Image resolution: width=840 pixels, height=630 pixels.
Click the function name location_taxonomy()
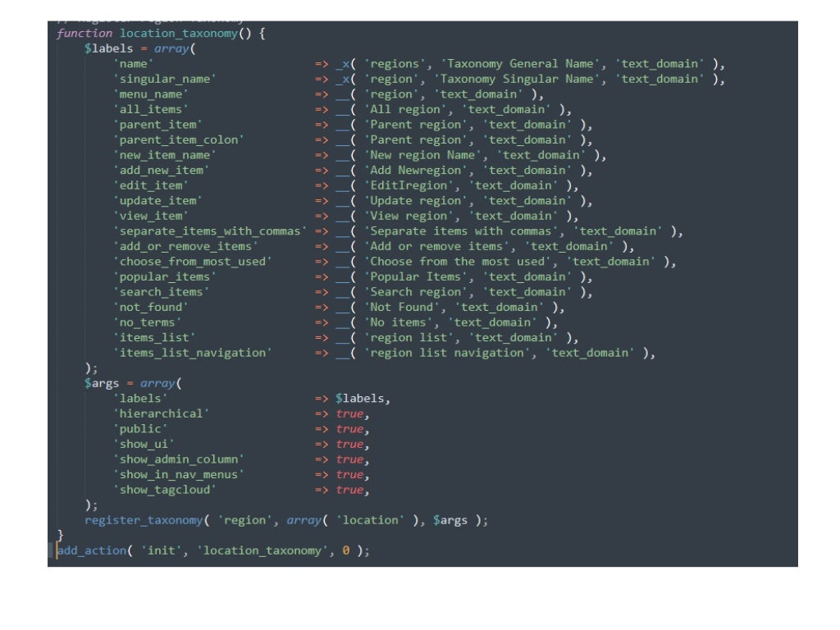(x=185, y=33)
